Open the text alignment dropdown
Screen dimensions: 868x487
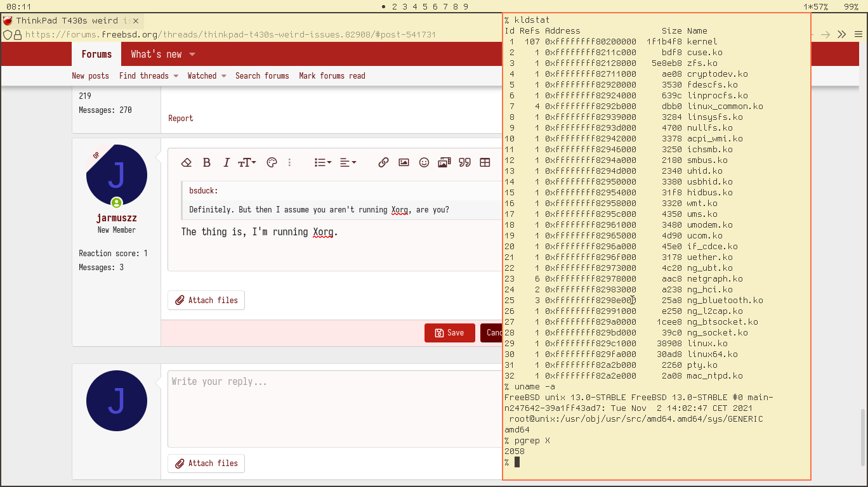[348, 162]
